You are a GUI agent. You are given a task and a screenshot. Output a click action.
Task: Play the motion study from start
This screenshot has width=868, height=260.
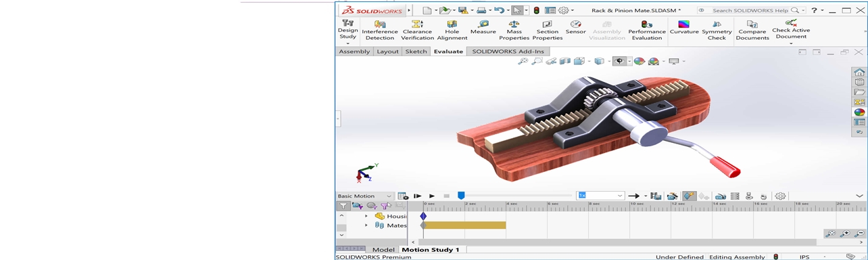(418, 196)
